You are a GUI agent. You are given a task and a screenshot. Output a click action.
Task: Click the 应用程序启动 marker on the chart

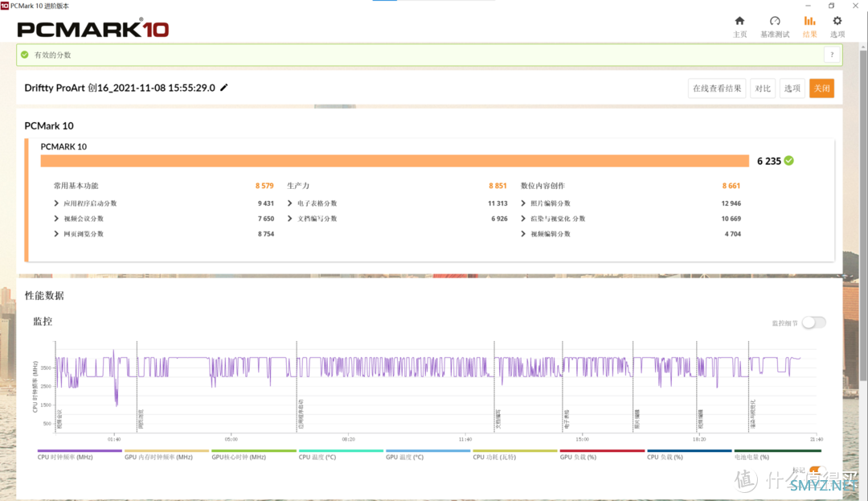(x=301, y=414)
